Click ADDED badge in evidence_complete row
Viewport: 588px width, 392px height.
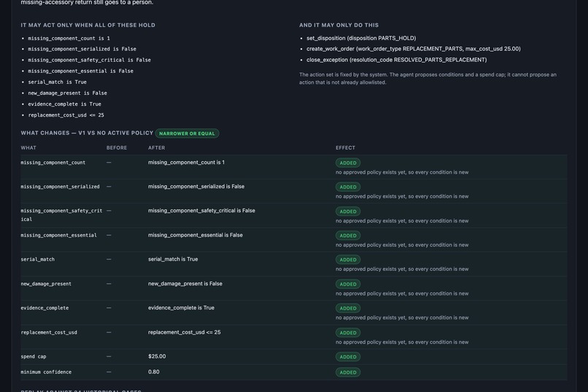click(348, 308)
